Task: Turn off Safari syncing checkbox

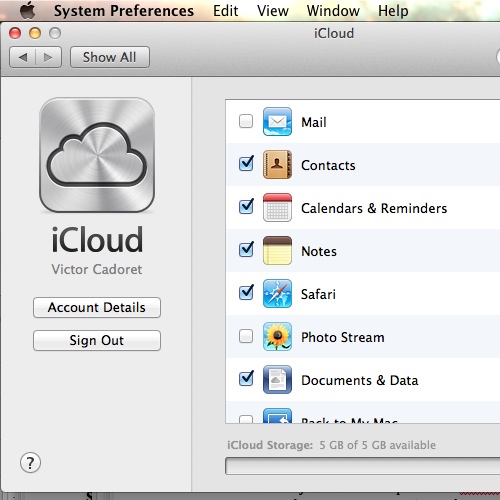Action: pyautogui.click(x=246, y=293)
